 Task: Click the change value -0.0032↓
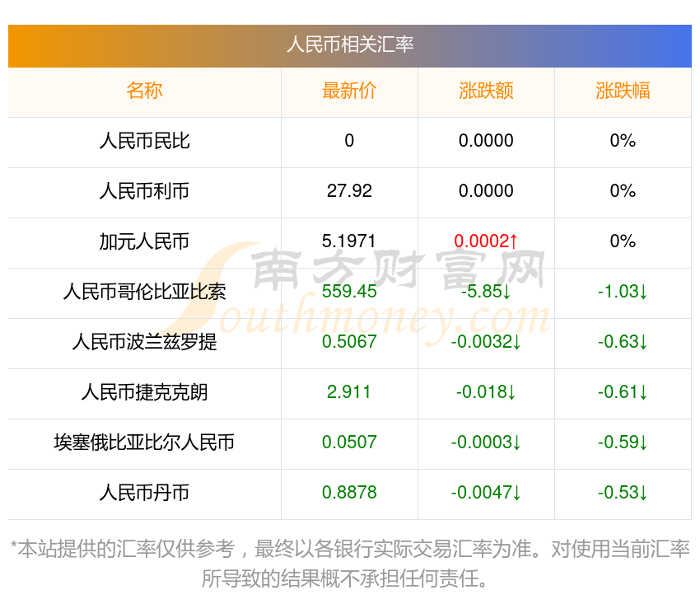tap(486, 342)
